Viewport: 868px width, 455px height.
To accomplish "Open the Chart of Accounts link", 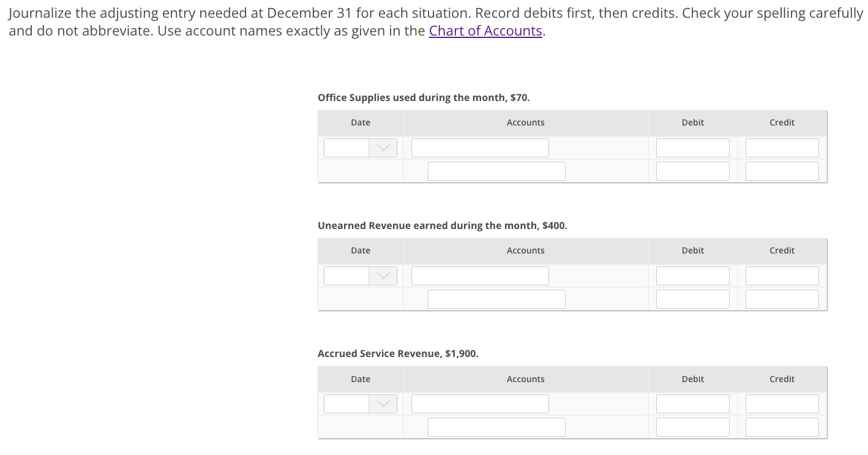I will point(485,31).
